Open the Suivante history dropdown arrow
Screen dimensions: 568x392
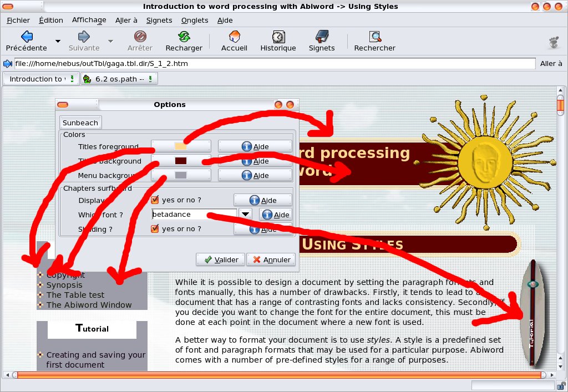(111, 41)
